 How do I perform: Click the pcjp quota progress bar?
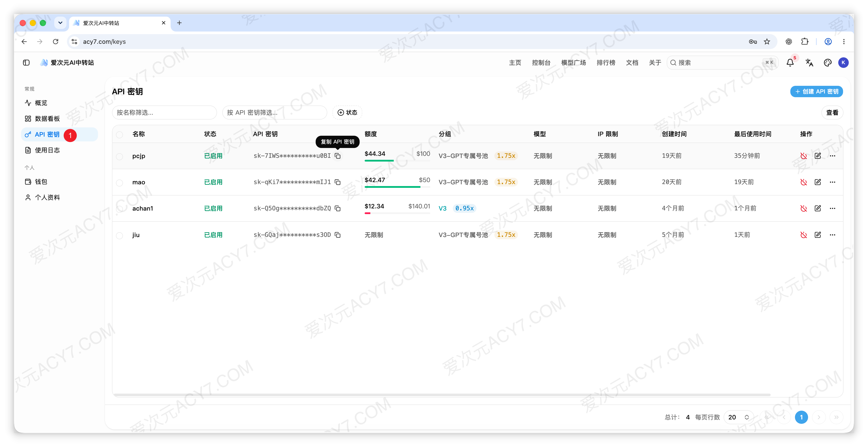(397, 160)
